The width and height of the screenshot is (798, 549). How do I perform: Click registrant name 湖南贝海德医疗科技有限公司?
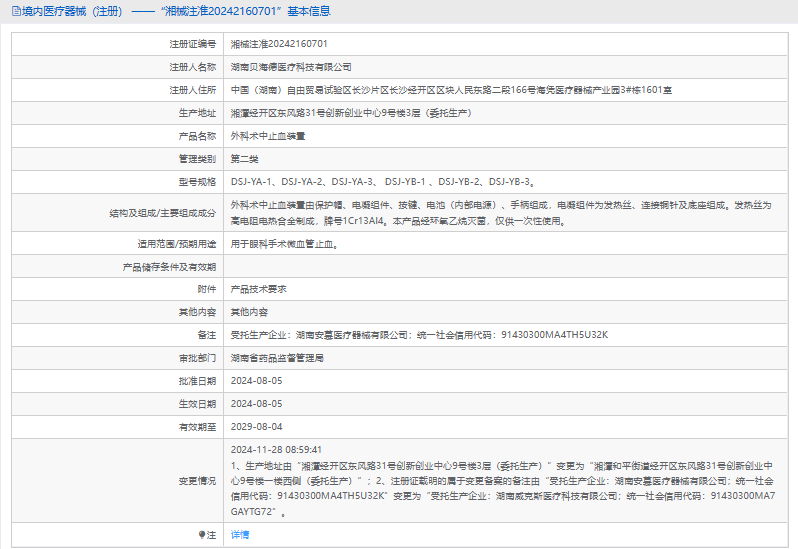tap(291, 67)
